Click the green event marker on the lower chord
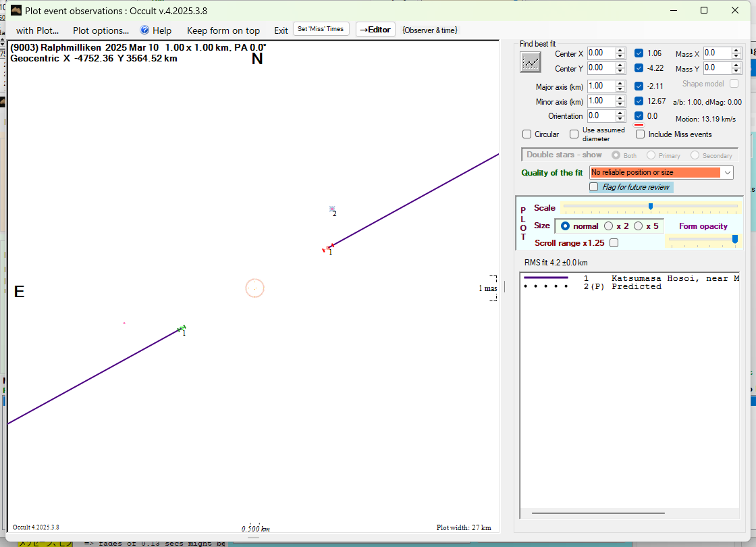This screenshot has width=756, height=547. pyautogui.click(x=182, y=329)
